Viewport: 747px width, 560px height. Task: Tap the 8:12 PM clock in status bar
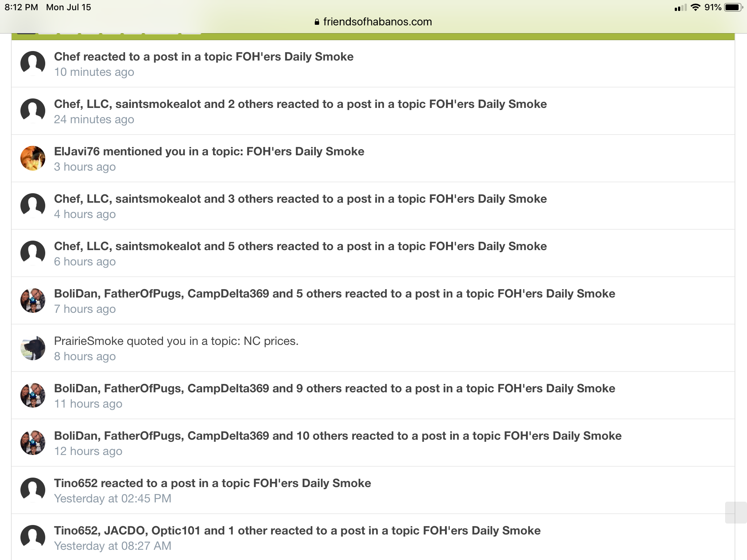pyautogui.click(x=21, y=7)
